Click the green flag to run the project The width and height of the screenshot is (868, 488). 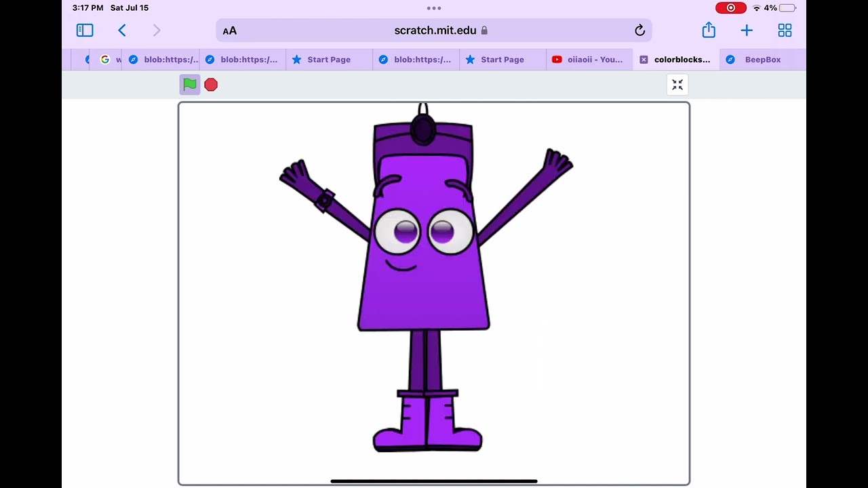pyautogui.click(x=190, y=85)
